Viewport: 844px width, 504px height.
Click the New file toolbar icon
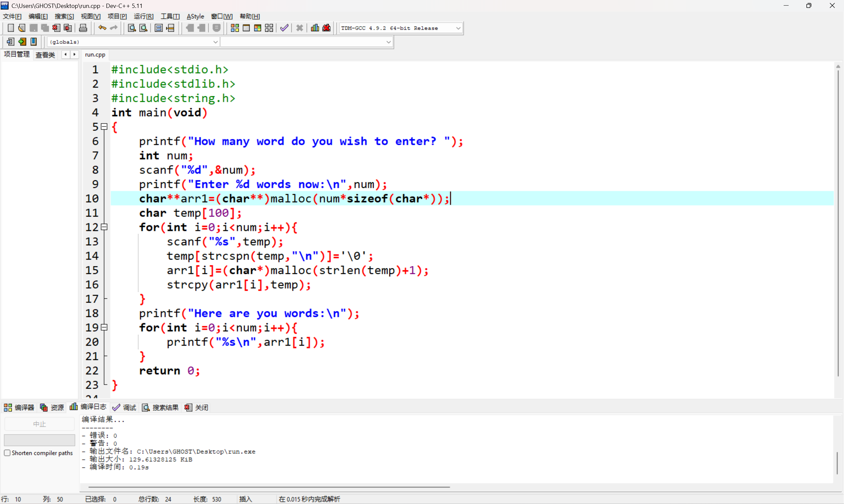tap(11, 28)
